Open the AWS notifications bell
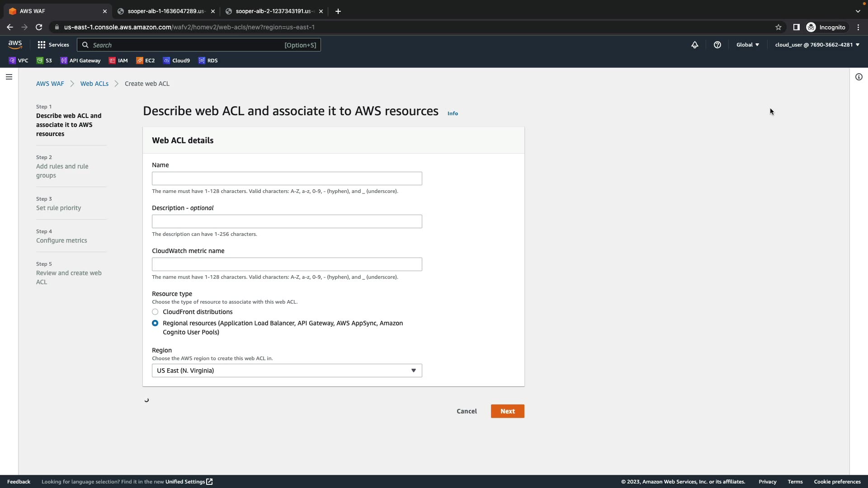Image resolution: width=868 pixels, height=488 pixels. pyautogui.click(x=695, y=45)
